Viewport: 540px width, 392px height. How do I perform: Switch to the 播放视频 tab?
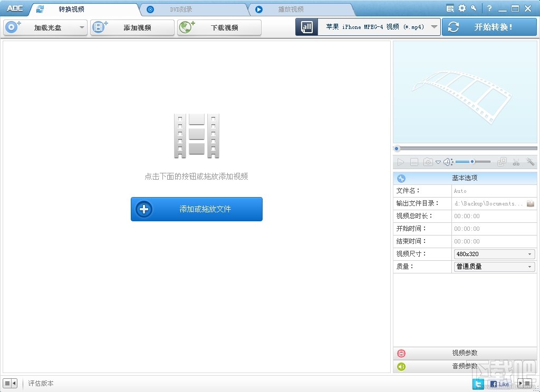point(291,9)
